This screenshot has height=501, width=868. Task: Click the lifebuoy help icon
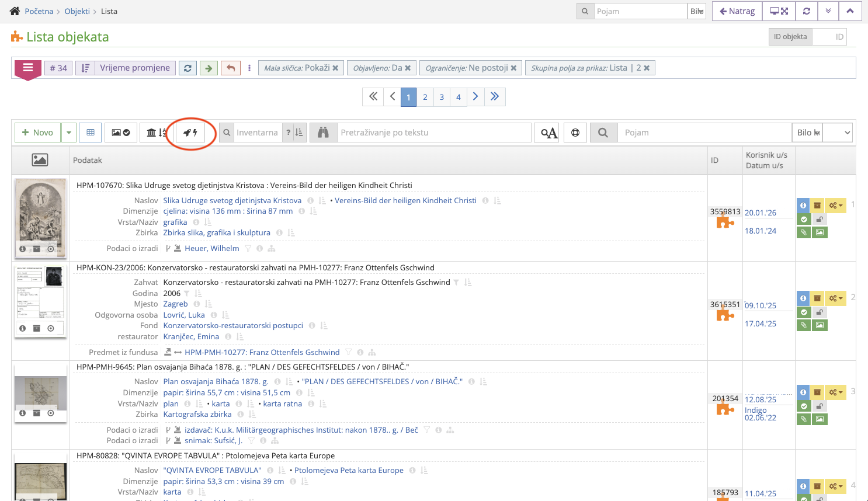tap(575, 133)
